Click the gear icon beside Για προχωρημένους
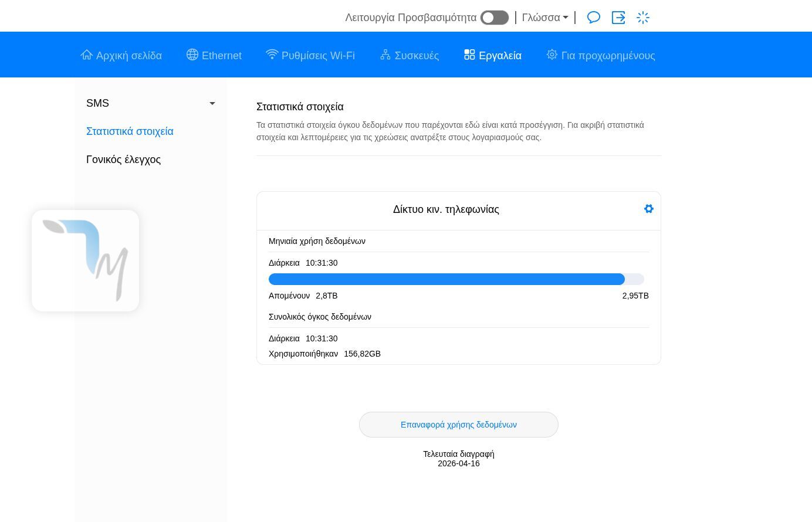The width and height of the screenshot is (812, 522). [552, 55]
